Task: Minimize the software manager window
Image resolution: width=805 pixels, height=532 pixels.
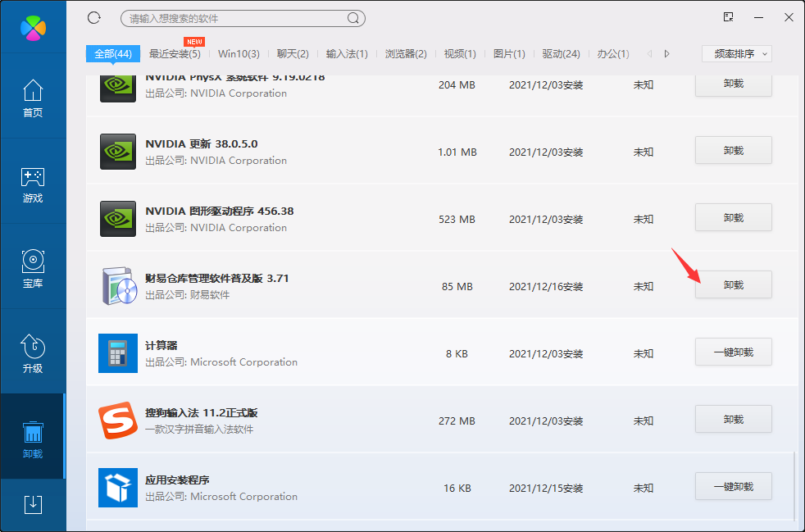Action: pos(759,17)
